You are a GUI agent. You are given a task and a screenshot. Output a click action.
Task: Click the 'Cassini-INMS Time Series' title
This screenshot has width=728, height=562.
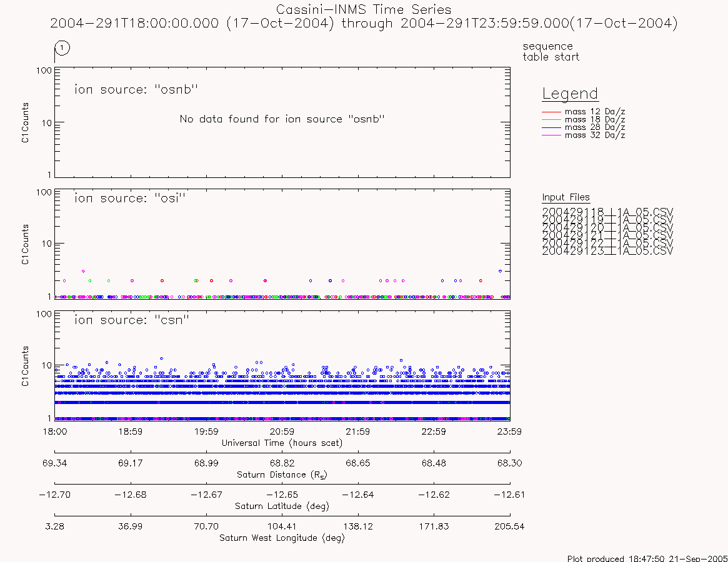[x=364, y=9]
